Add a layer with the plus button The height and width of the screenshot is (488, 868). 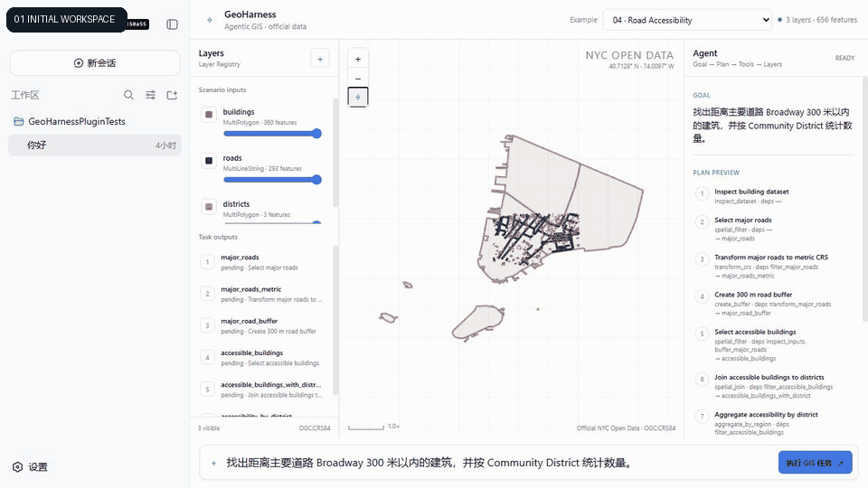coord(320,59)
